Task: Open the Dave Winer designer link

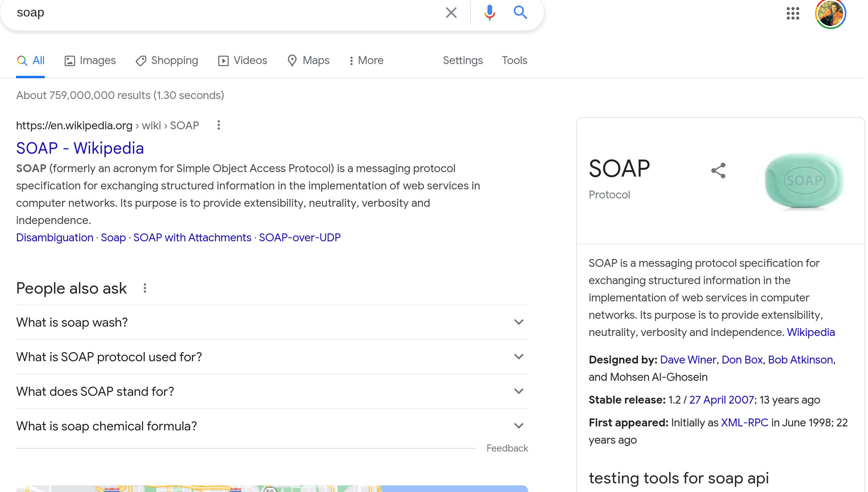Action: point(688,360)
